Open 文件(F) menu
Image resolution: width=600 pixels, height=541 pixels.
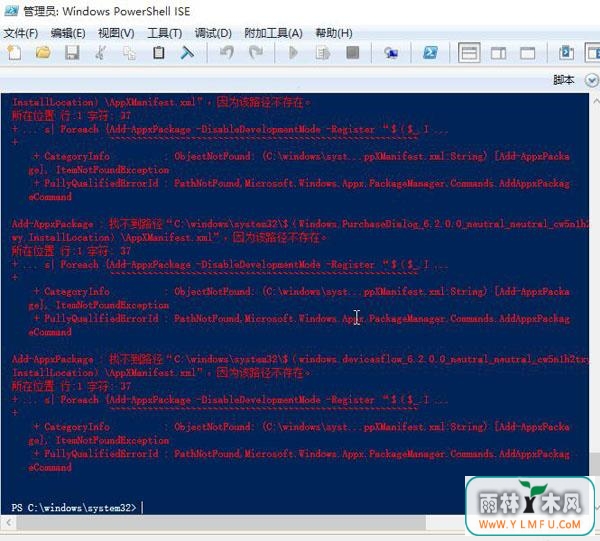[21, 33]
